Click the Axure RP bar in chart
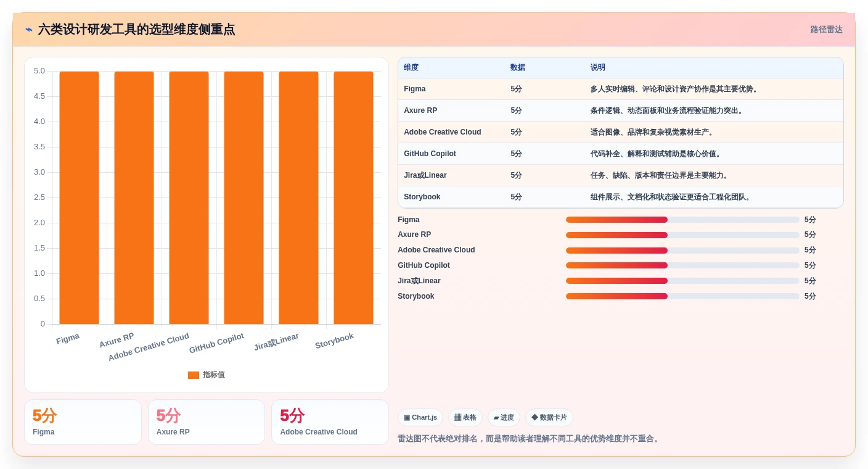 pyautogui.click(x=134, y=197)
